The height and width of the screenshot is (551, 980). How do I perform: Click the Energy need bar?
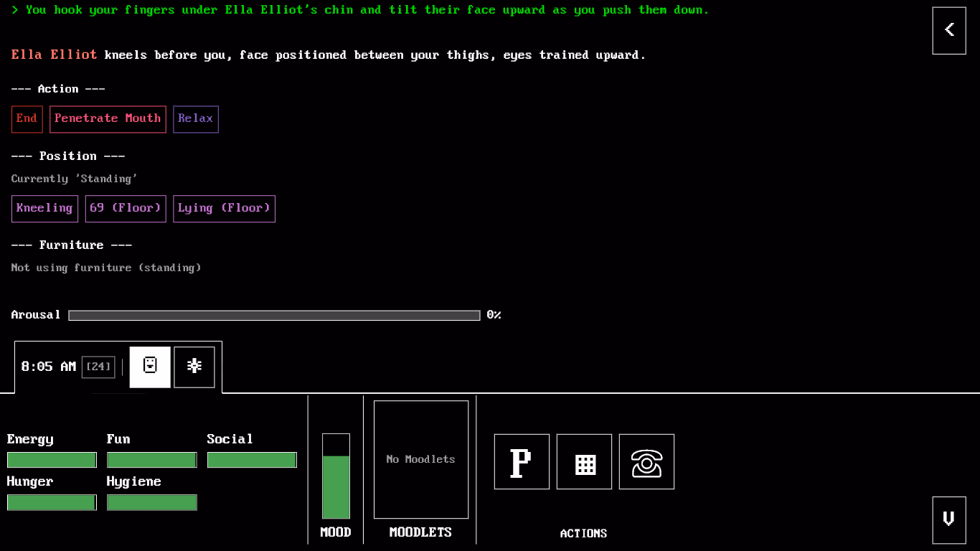52,460
